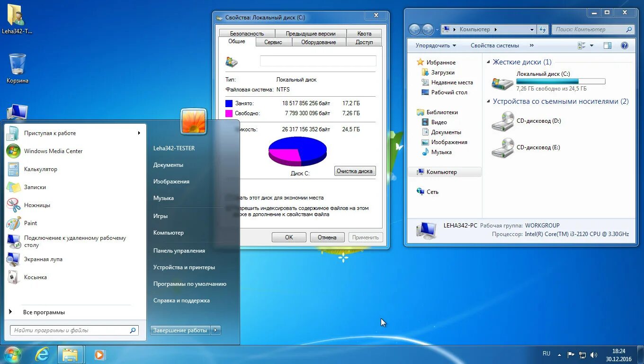Open shutdown options arrow beside Завершение работы
The height and width of the screenshot is (364, 644).
[x=216, y=330]
